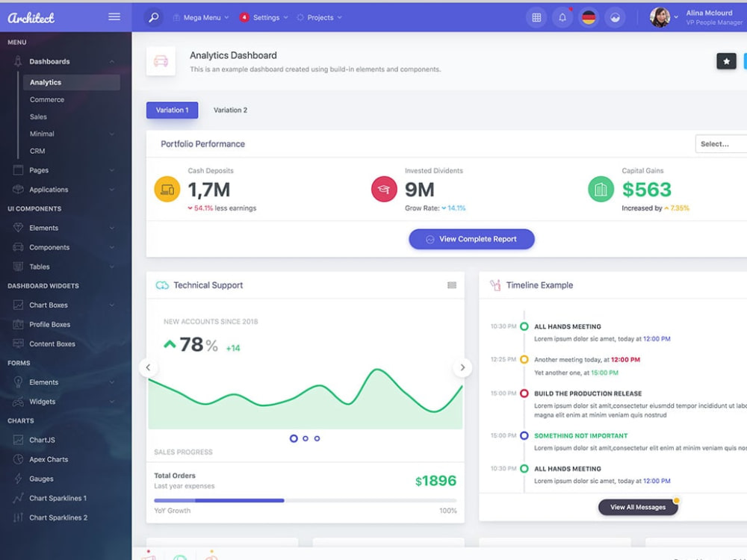Viewport: 747px width, 560px height.
Task: Click the yellow Another meeting today marker
Action: [524, 360]
